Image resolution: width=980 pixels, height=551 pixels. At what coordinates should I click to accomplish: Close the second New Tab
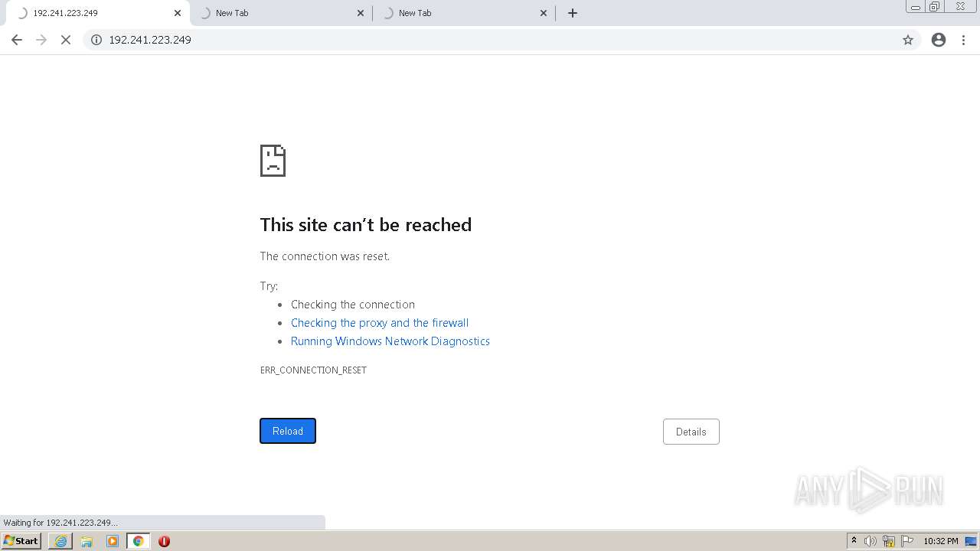[x=361, y=13]
